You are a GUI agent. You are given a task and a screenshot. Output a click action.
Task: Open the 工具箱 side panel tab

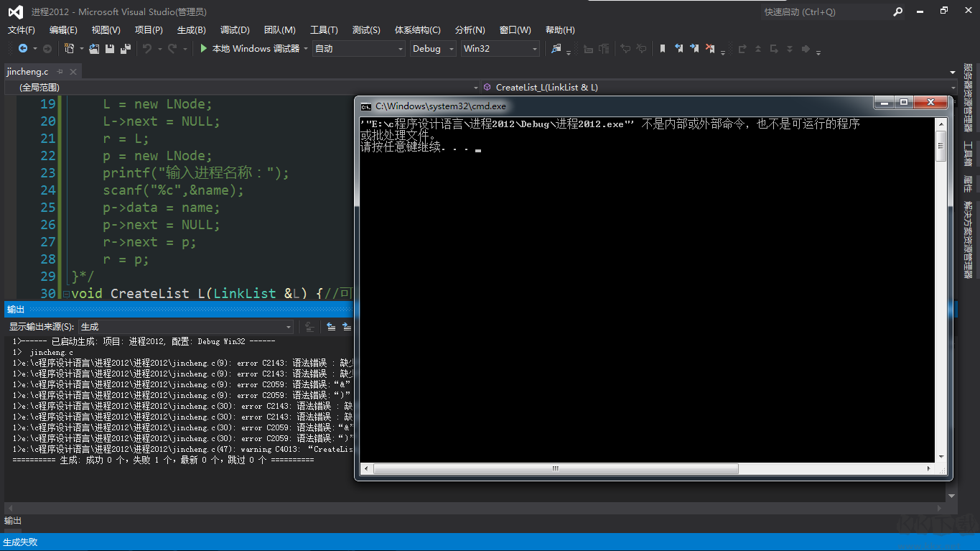[968, 154]
